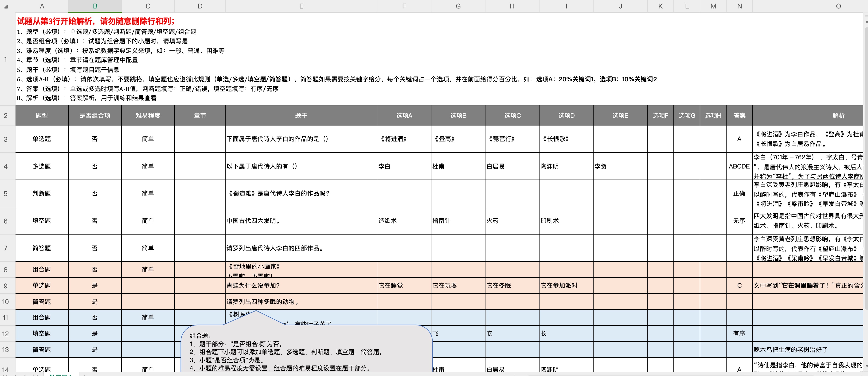Viewport: 868px width, 376px height.
Task: Select column N header
Action: [x=740, y=6]
